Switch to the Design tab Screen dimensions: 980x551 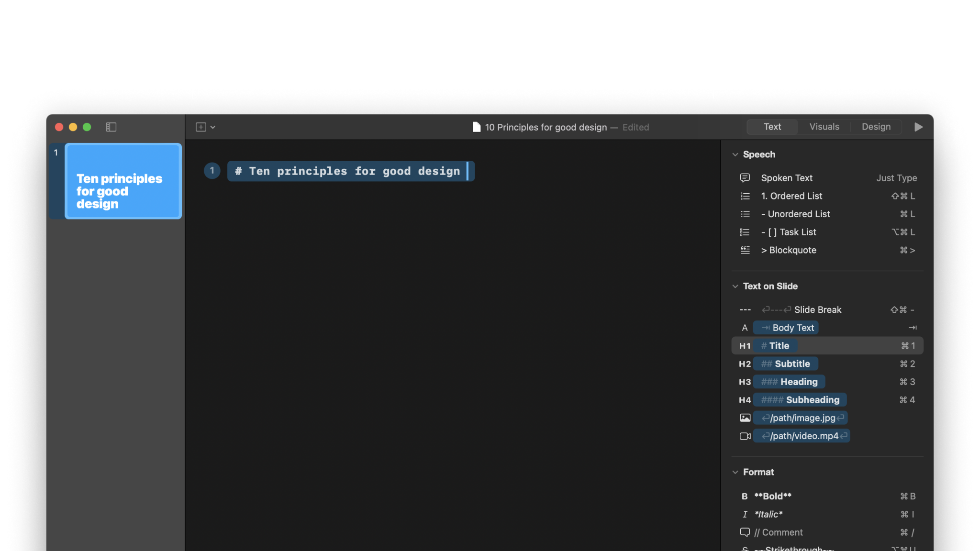point(876,127)
